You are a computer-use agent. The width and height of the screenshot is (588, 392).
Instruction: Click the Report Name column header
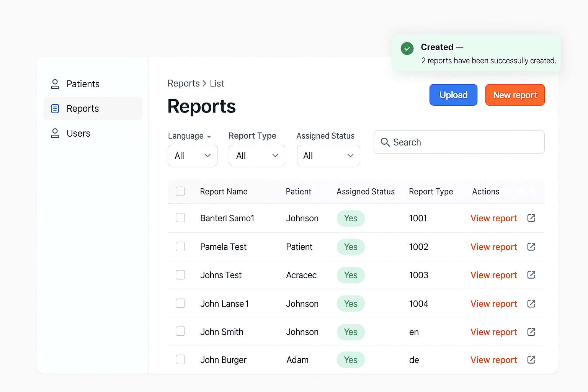(224, 191)
